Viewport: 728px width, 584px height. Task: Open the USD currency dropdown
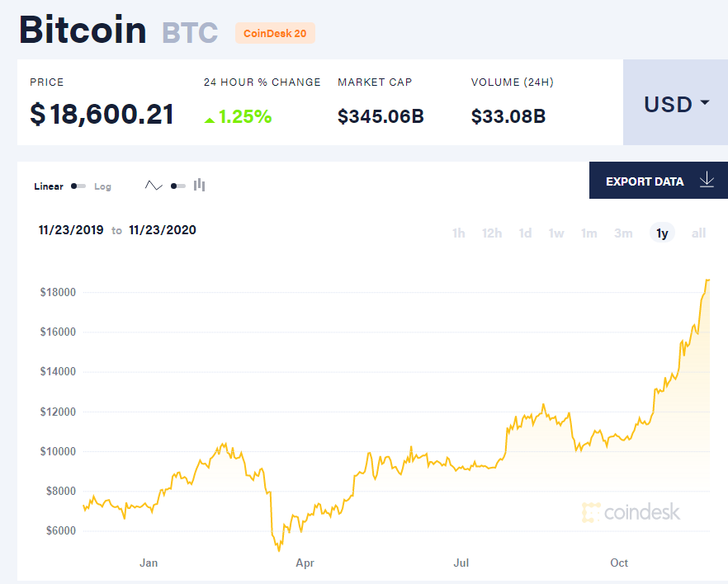(675, 103)
